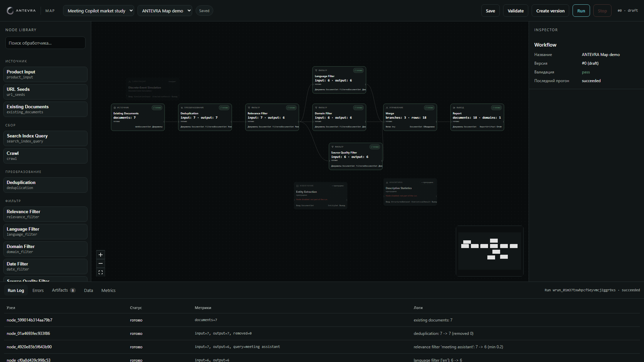Screen dimensions: 644x362
Task: Open the Errors tab
Action: pyautogui.click(x=38, y=290)
